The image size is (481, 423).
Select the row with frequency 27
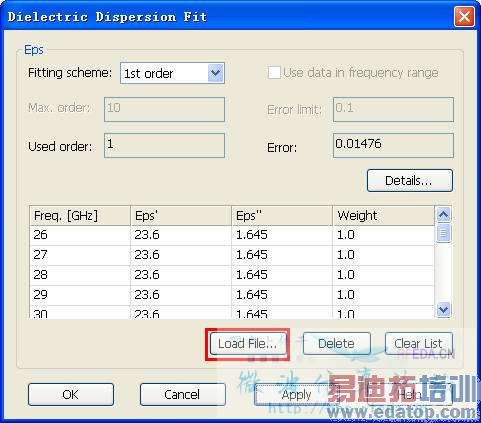coord(232,255)
